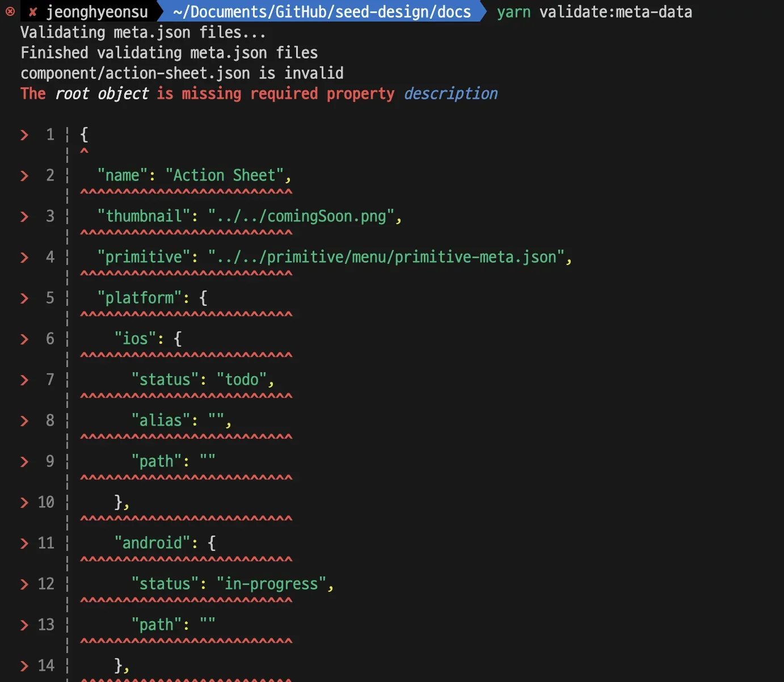Click the yarn validate:meta-data command text
784x682 pixels.
pyautogui.click(x=594, y=12)
